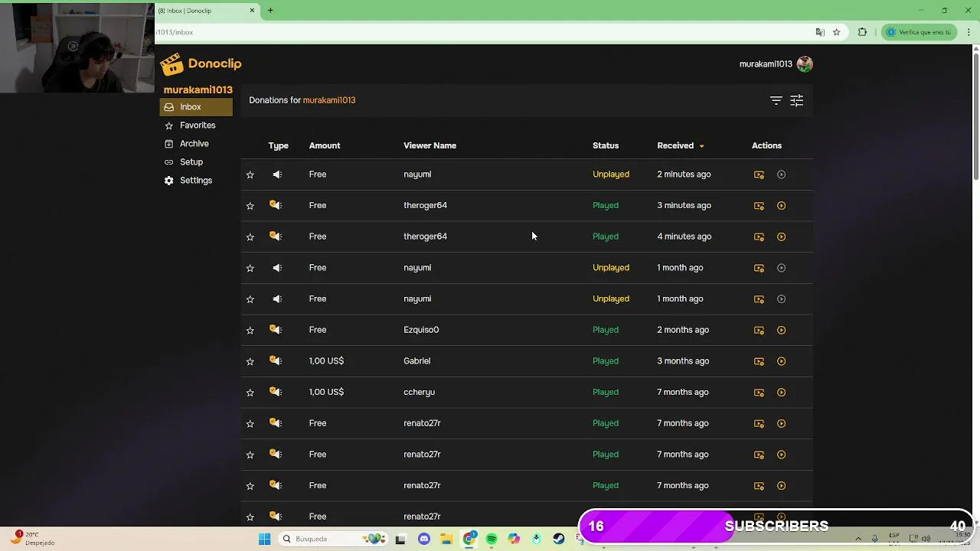
Task: Open the Chrome extensions puzzle icon
Action: click(x=862, y=32)
